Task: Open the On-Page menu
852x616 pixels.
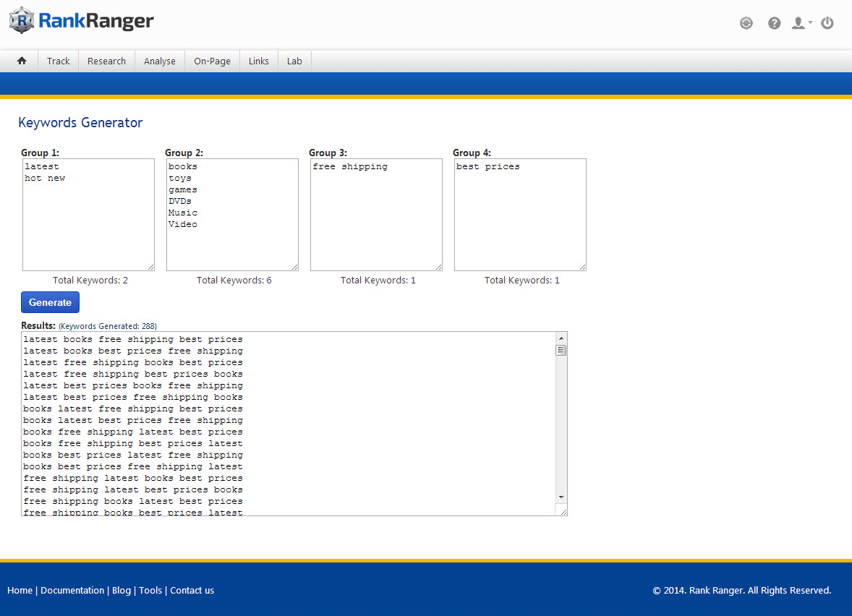Action: click(212, 61)
